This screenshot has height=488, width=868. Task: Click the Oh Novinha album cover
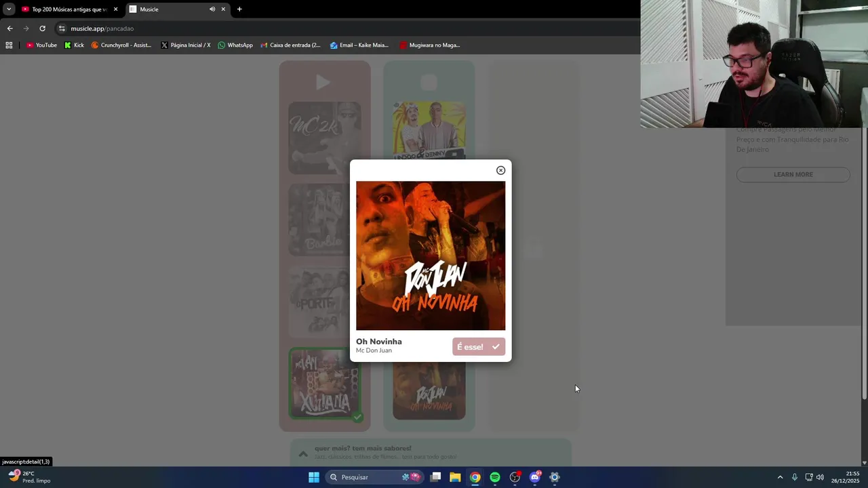(431, 256)
